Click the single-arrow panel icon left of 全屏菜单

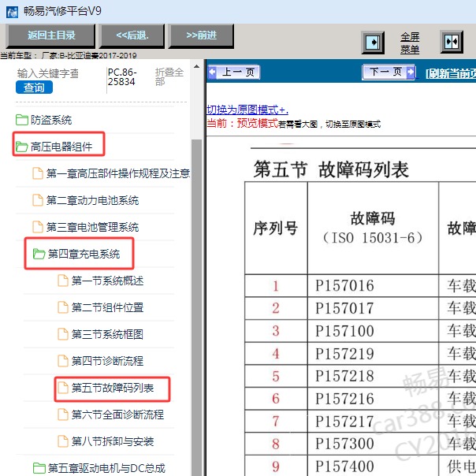tap(373, 42)
